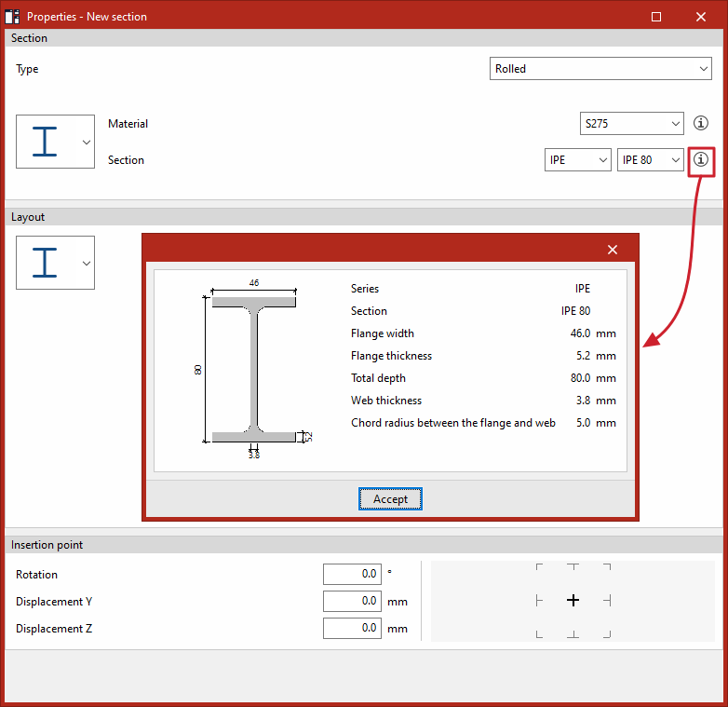728x707 pixels.
Task: Open the S275 material dropdown
Action: click(x=631, y=124)
